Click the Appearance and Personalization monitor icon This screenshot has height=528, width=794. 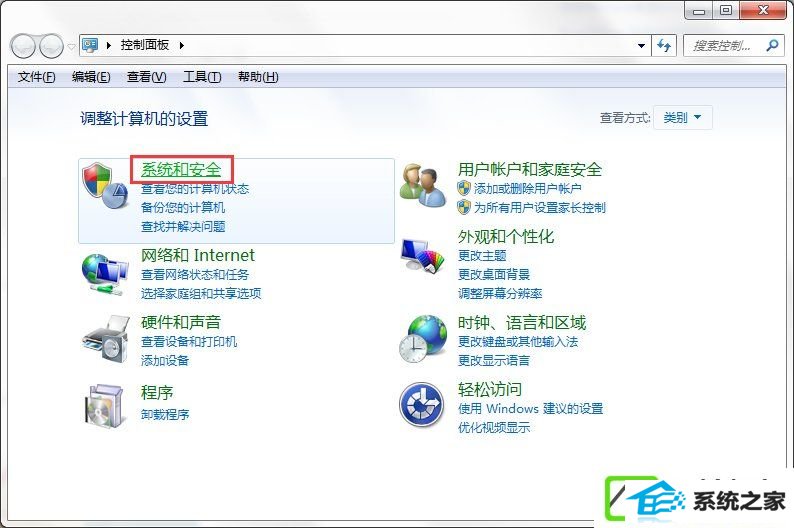point(423,255)
